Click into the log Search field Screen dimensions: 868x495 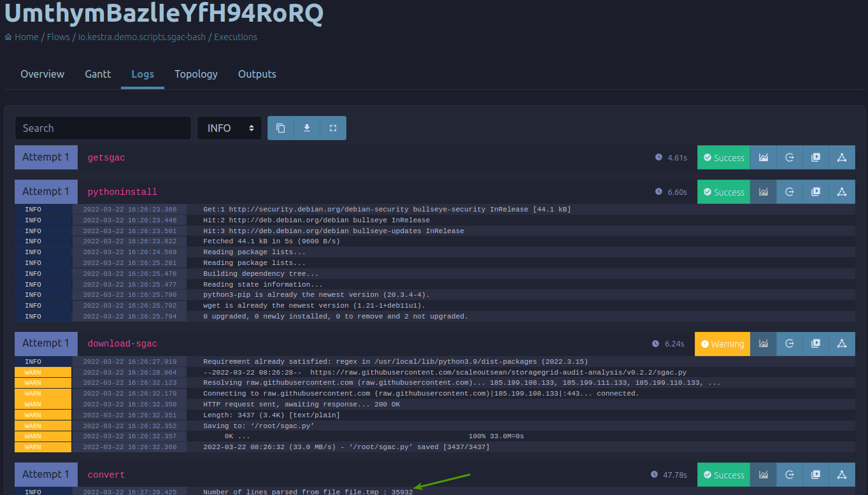coord(103,128)
